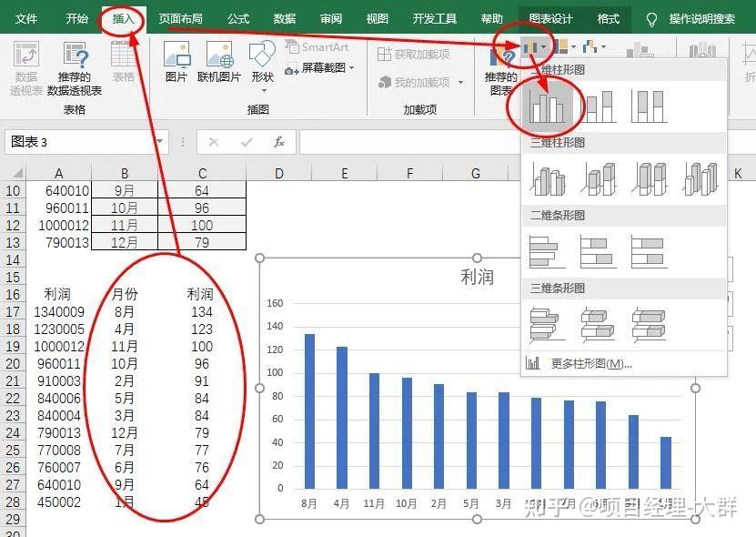Select 簇状柱形图 clustered column chart
Screen dimensions: 756x537
tap(548, 106)
